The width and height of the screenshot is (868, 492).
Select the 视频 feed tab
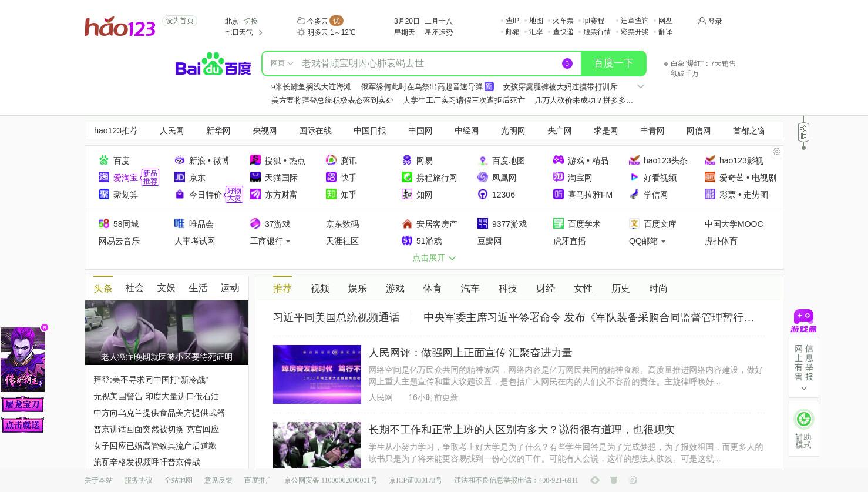point(320,288)
